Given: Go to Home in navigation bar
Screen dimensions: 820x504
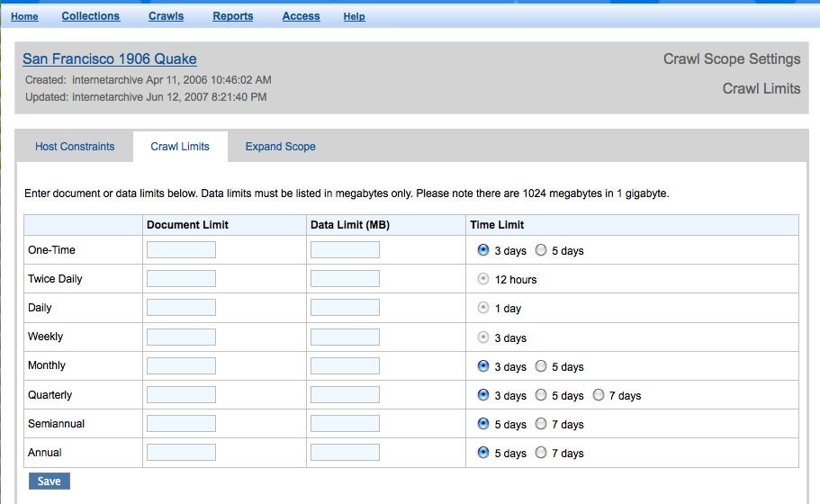Looking at the screenshot, I should 24,16.
